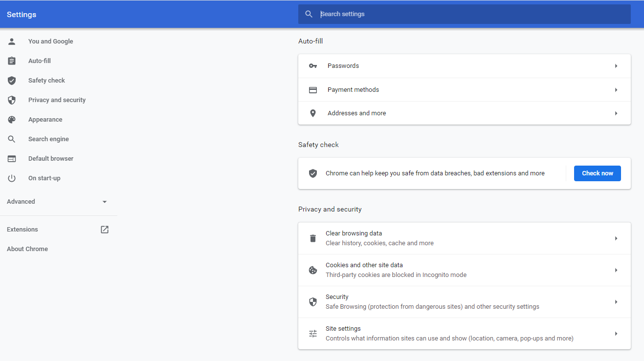
Task: Select Search engine in the sidebar menu
Action: coord(48,139)
